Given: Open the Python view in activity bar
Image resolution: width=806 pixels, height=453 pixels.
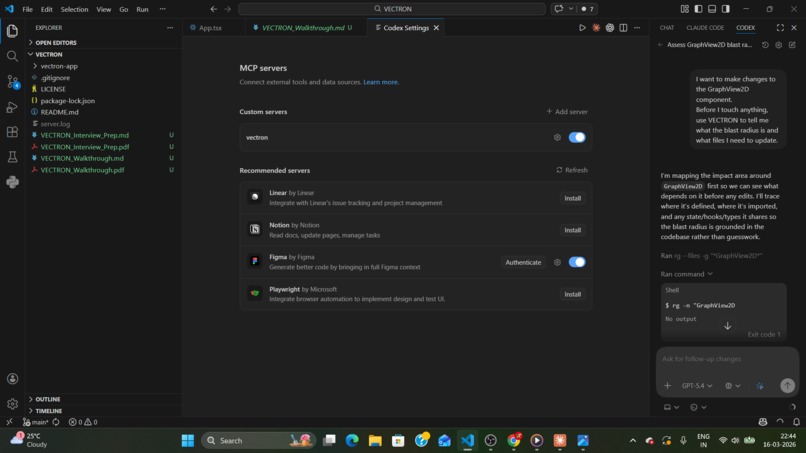Looking at the screenshot, I should click(12, 182).
